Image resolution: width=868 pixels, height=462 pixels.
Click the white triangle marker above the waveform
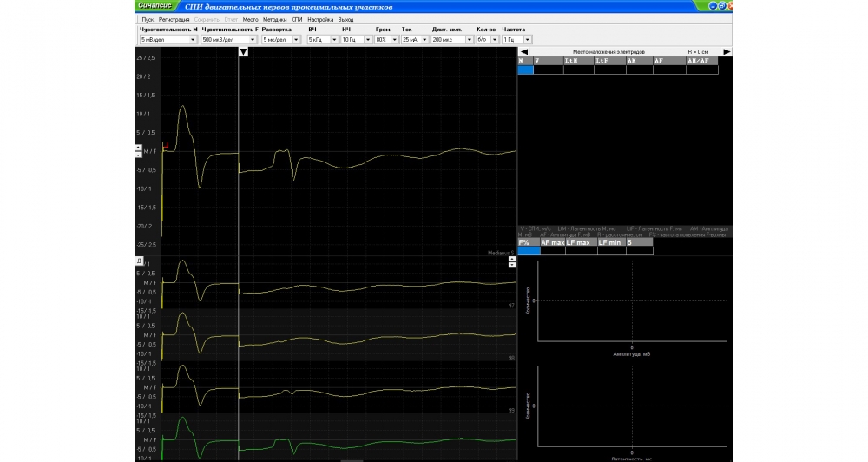(244, 52)
